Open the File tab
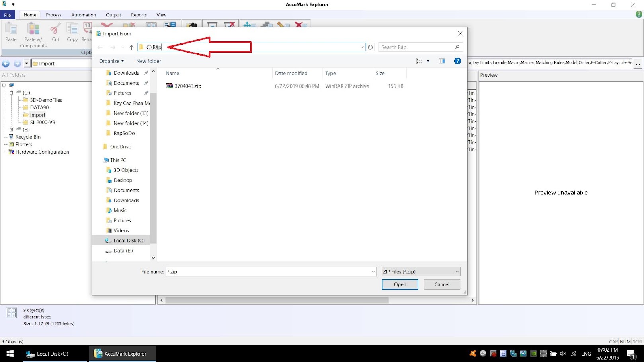644x362 pixels. [x=8, y=15]
